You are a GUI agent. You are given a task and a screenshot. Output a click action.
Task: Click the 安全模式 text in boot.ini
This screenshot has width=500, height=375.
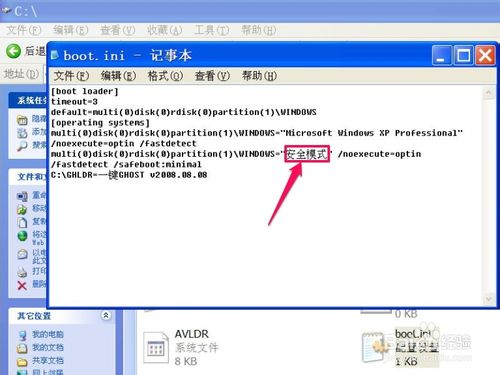click(307, 154)
